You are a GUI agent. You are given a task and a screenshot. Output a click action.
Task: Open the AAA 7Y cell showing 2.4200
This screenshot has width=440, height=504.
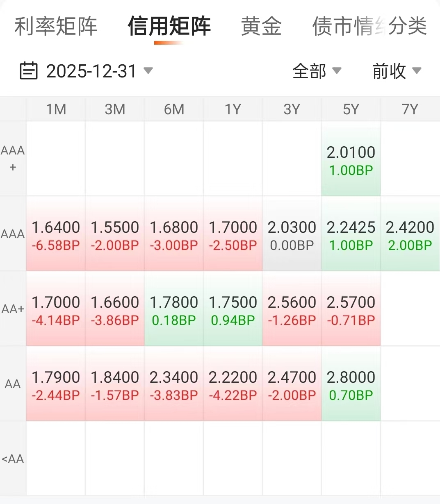[410, 235]
